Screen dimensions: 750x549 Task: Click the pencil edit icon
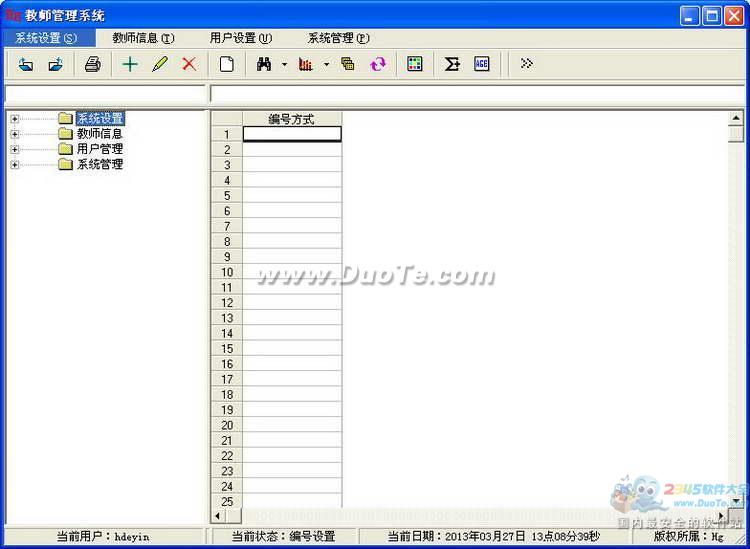pos(160,64)
